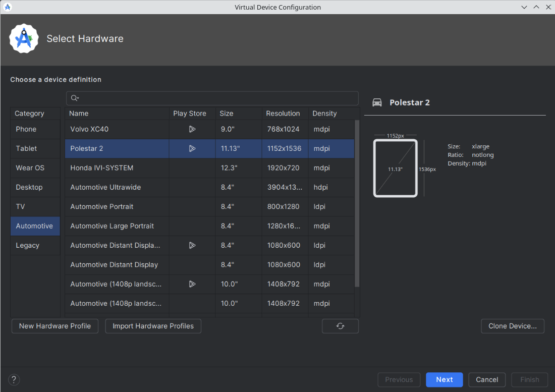This screenshot has width=555, height=392.
Task: Select the Phone category
Action: pyautogui.click(x=35, y=129)
